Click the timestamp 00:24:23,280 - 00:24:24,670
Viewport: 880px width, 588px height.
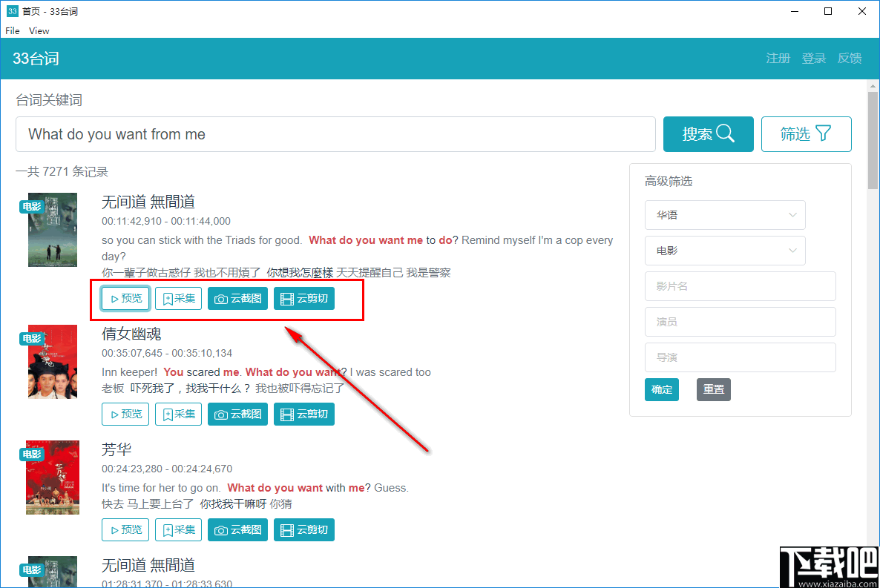(167, 469)
